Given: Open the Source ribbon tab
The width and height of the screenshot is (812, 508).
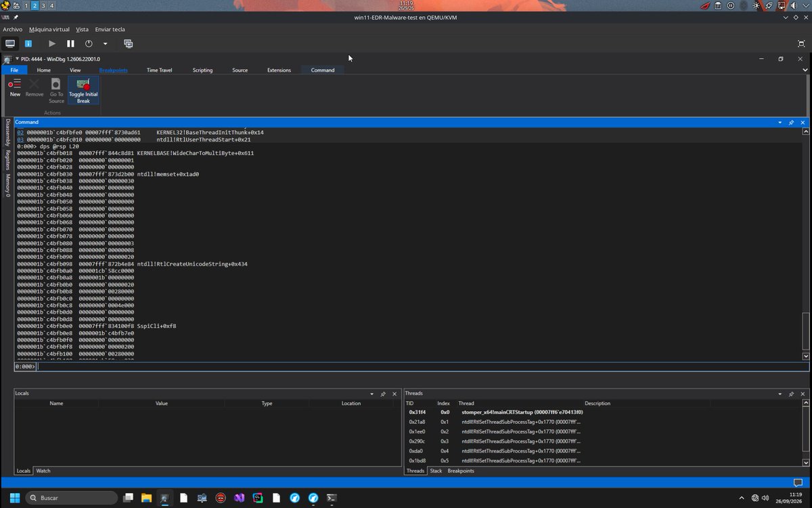Looking at the screenshot, I should (x=240, y=70).
